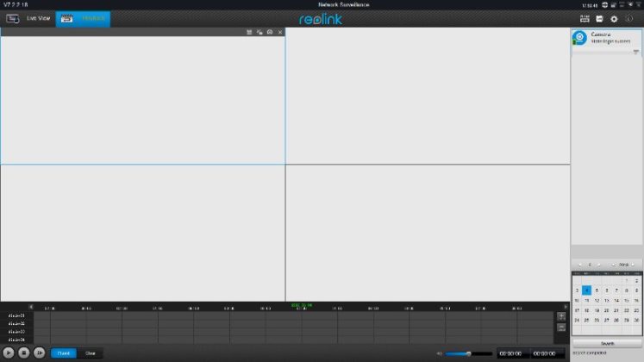This screenshot has width=644, height=362.
Task: Zoom in the timeline with plus button
Action: click(561, 316)
